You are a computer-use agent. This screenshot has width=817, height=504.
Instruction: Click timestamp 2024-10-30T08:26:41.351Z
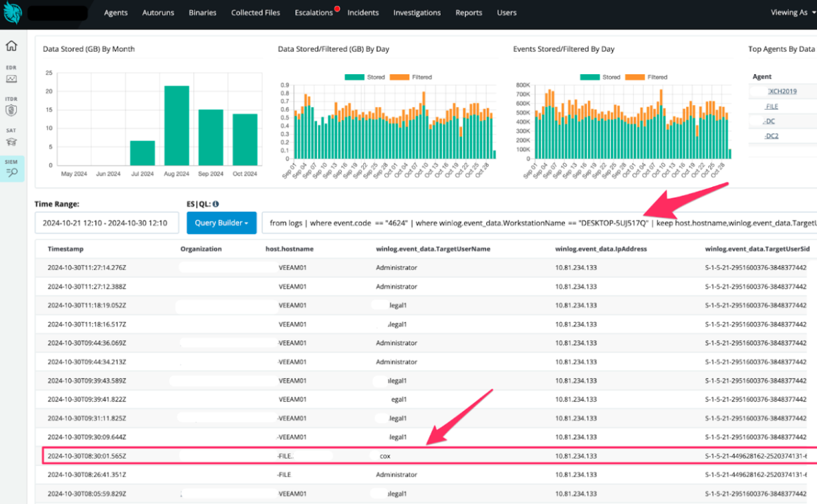[x=87, y=475]
